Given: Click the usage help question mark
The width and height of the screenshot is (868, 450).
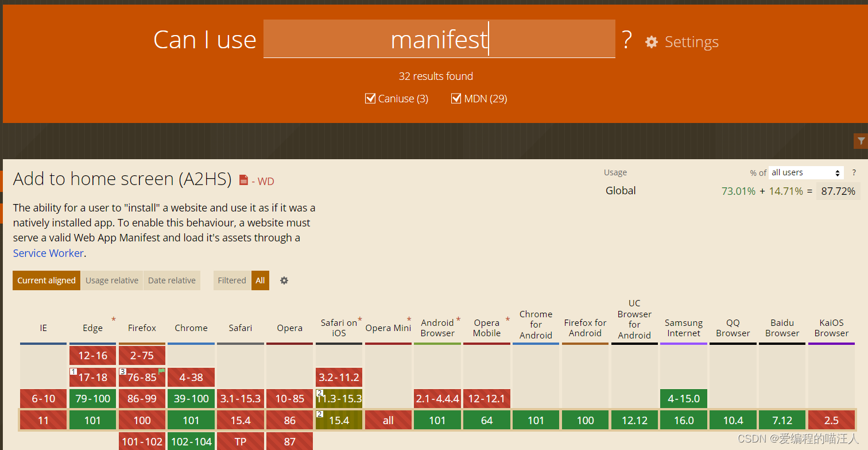Looking at the screenshot, I should point(854,172).
